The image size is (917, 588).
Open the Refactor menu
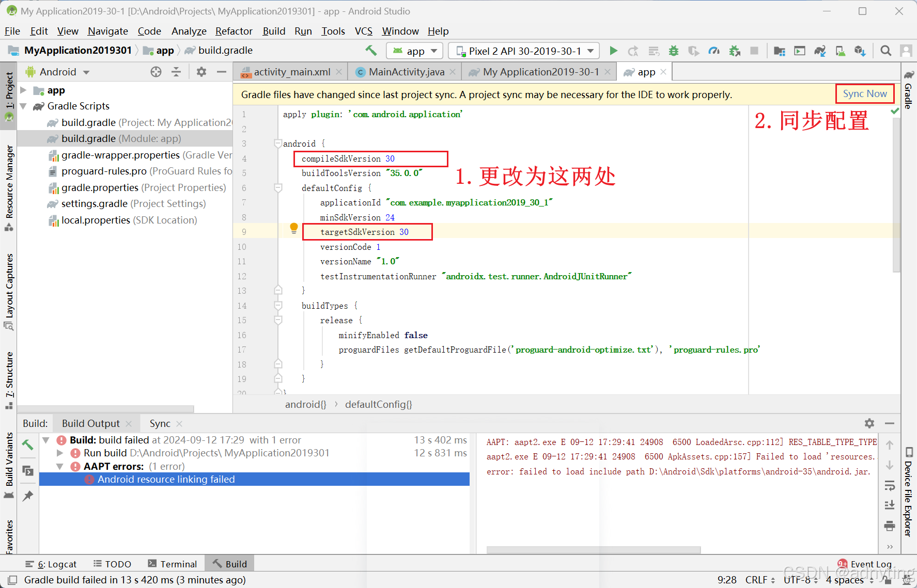click(x=234, y=31)
